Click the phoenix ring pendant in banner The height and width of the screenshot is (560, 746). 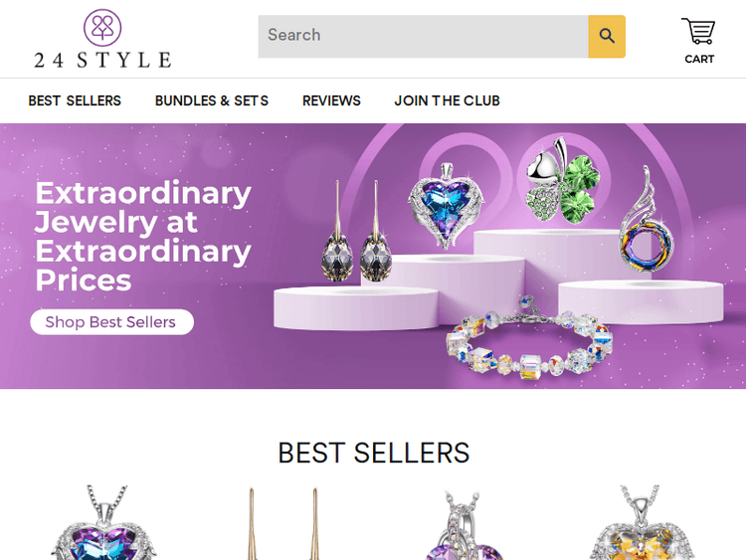pyautogui.click(x=647, y=220)
